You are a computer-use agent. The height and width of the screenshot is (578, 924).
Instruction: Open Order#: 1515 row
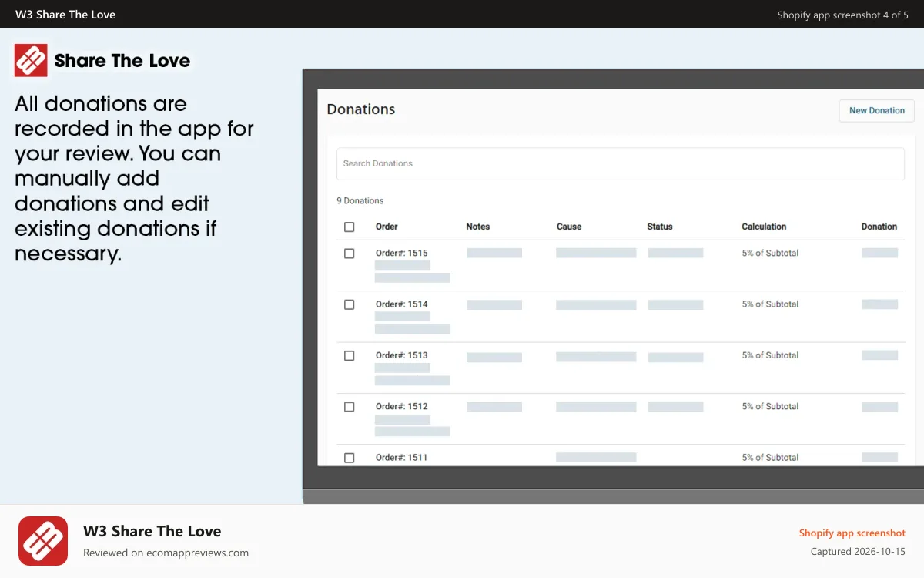[x=620, y=265]
